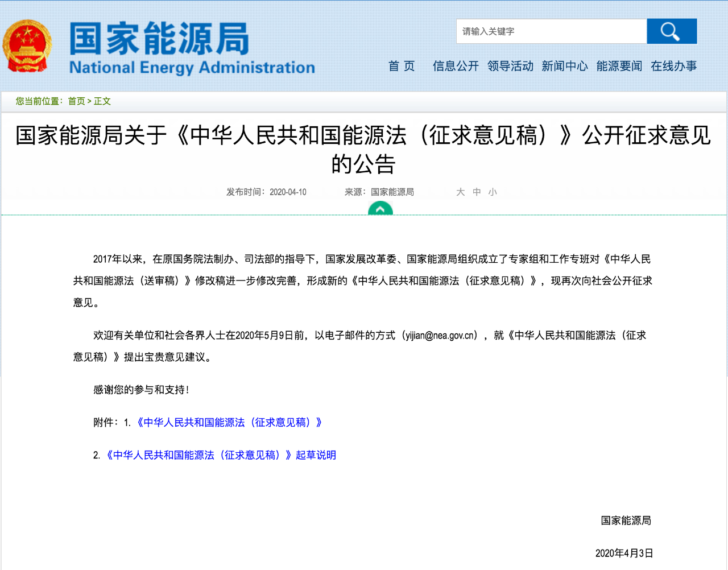Click the national emblem logo

coord(27,46)
